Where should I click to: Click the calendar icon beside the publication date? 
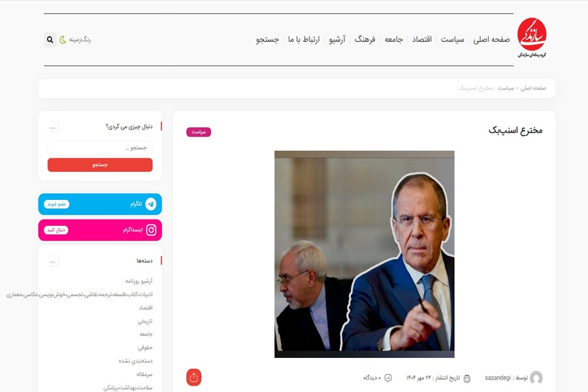click(467, 378)
